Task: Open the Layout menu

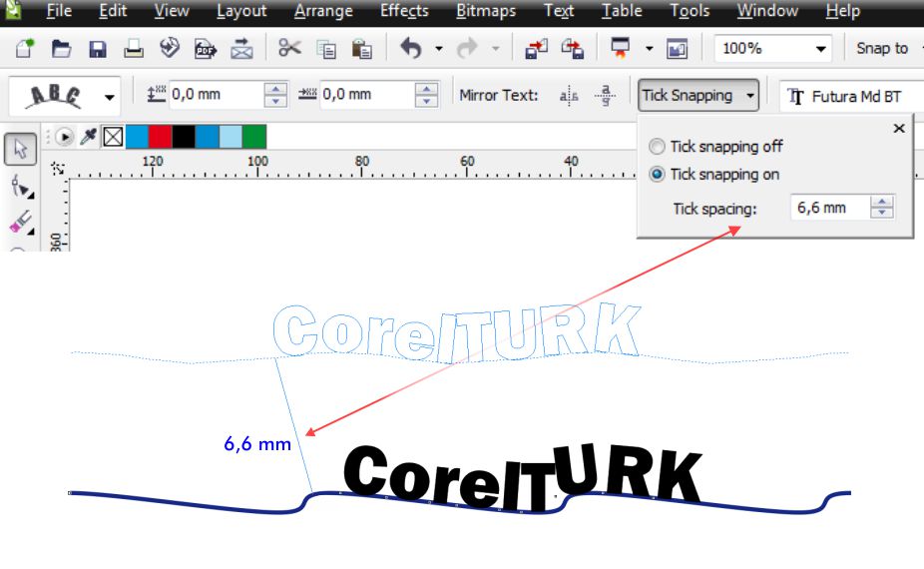Action: [241, 11]
